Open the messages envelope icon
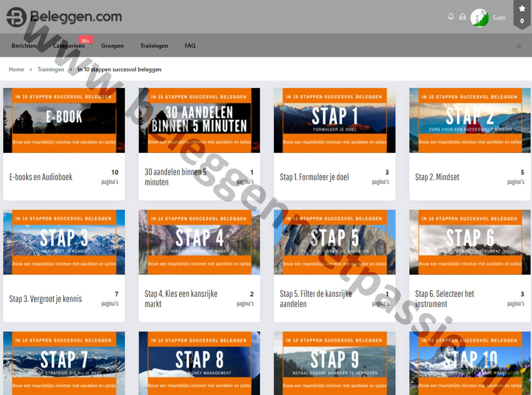The image size is (532, 395). pos(462,17)
